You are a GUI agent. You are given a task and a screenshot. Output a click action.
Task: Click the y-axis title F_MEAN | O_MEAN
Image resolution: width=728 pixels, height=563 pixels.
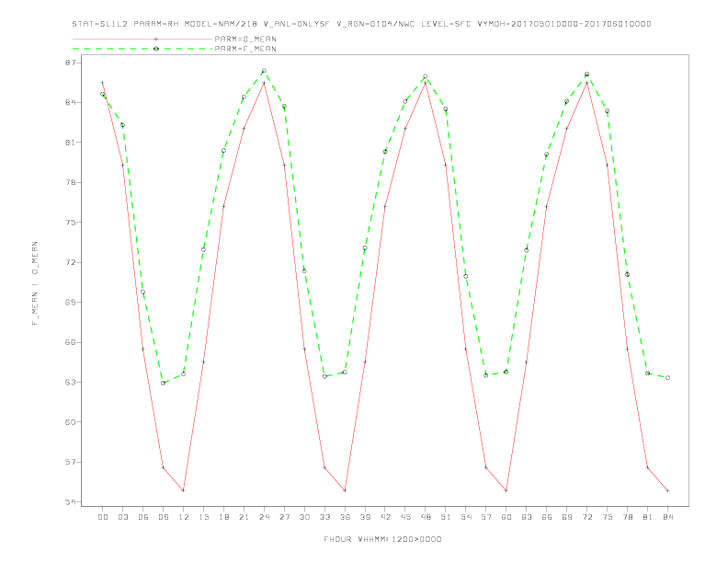pyautogui.click(x=35, y=283)
